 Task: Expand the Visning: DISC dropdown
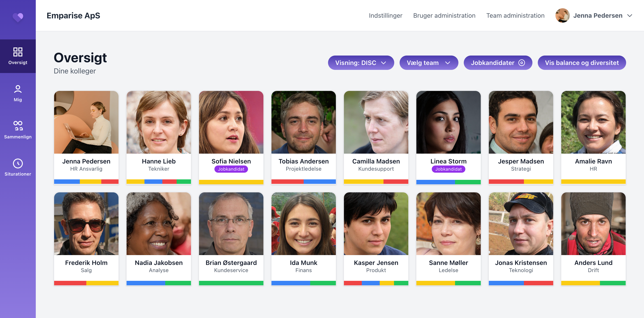tap(361, 63)
